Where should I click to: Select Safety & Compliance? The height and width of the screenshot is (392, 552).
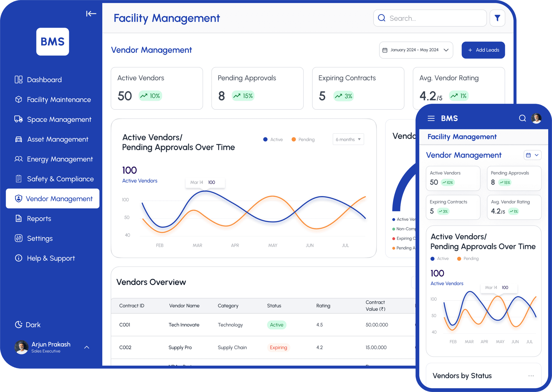click(x=60, y=179)
